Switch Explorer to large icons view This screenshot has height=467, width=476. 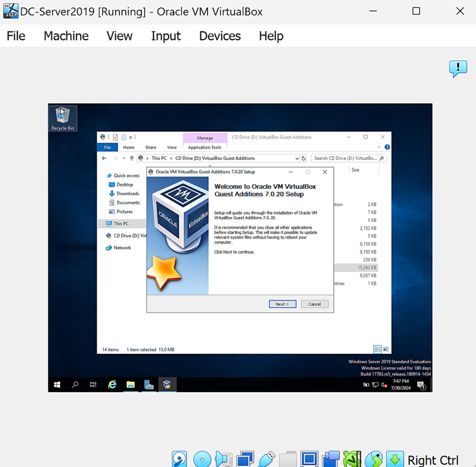(386, 349)
